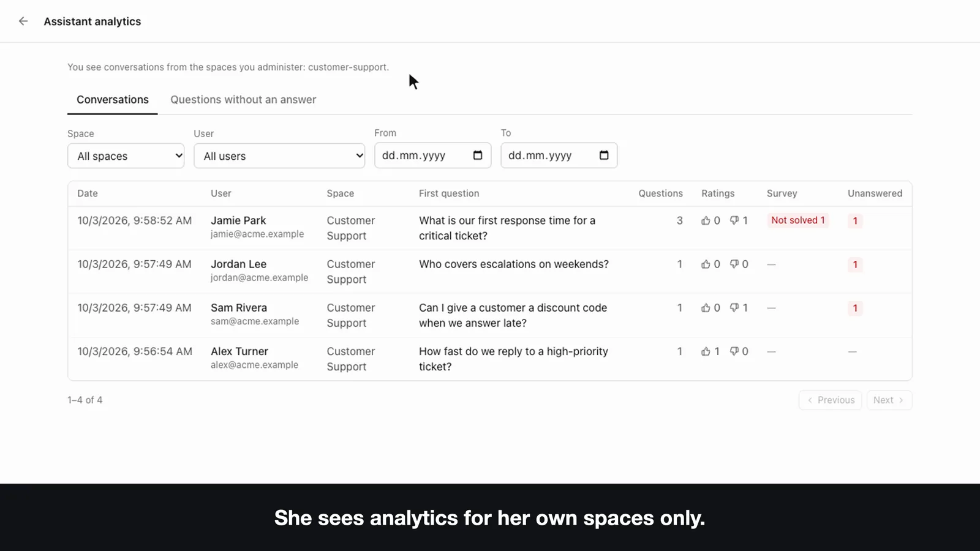Click unanswered badge in Sam Rivera row

pyautogui.click(x=855, y=308)
